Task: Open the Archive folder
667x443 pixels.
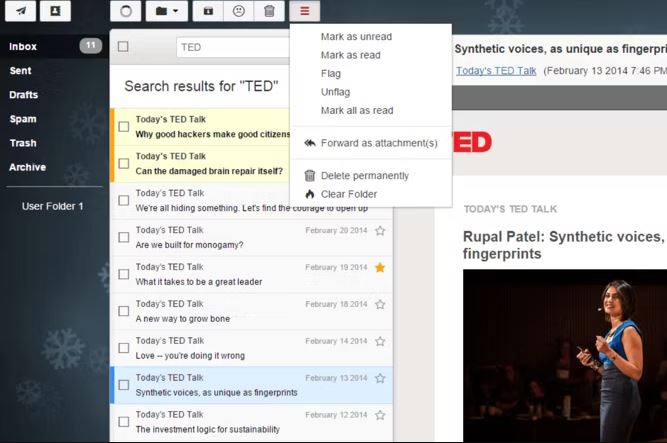Action: (27, 167)
